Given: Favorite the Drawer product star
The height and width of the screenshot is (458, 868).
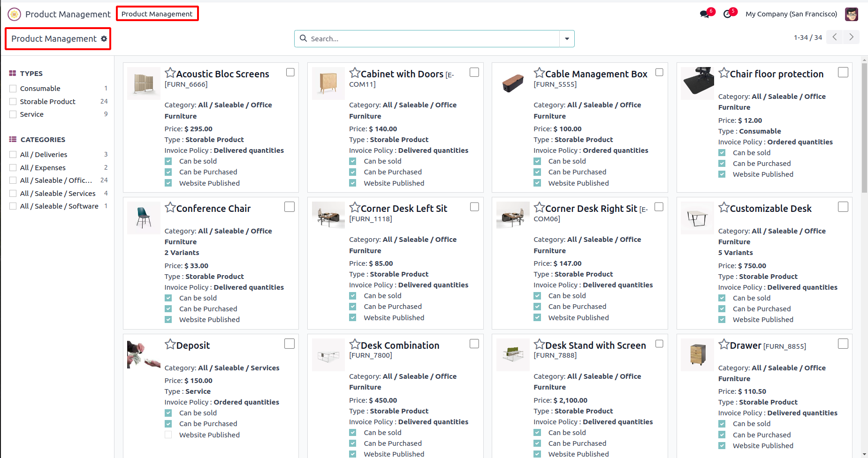Looking at the screenshot, I should click(724, 345).
